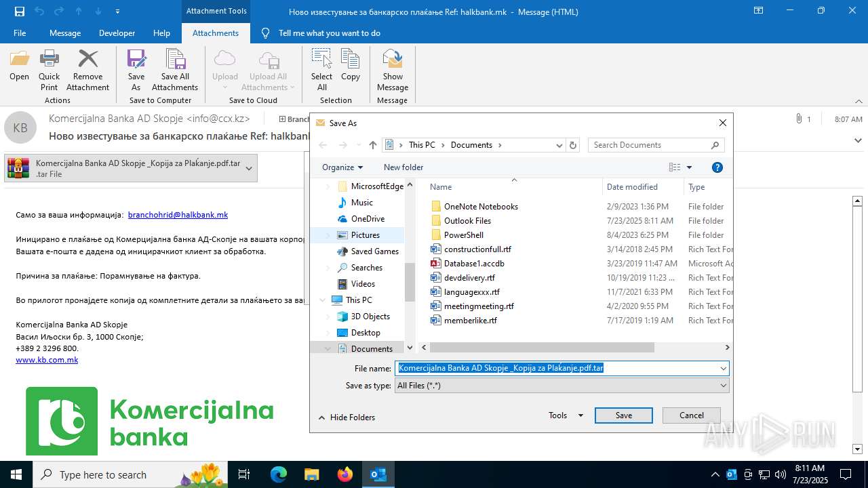Sort by Date modified column header
This screenshot has width=868, height=488.
[x=632, y=187]
